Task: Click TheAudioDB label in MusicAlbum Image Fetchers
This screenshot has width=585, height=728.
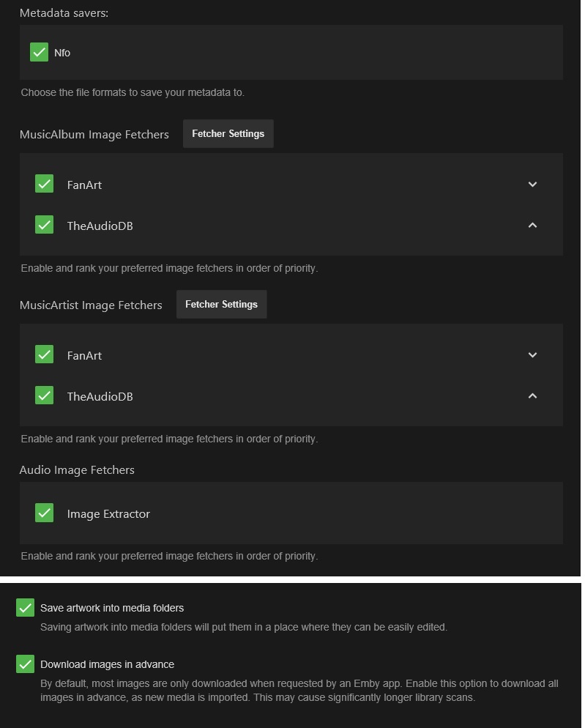Action: pos(100,226)
